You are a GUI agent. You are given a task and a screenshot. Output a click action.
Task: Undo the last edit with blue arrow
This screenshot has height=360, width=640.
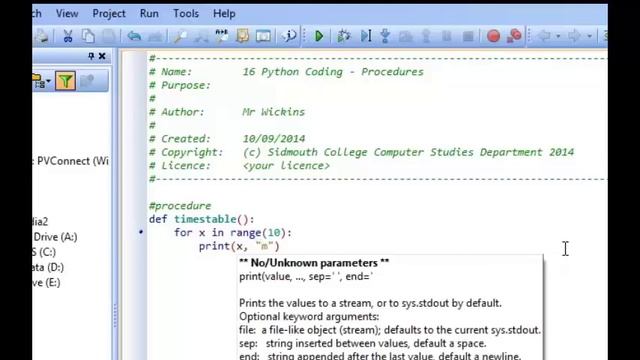(134, 36)
